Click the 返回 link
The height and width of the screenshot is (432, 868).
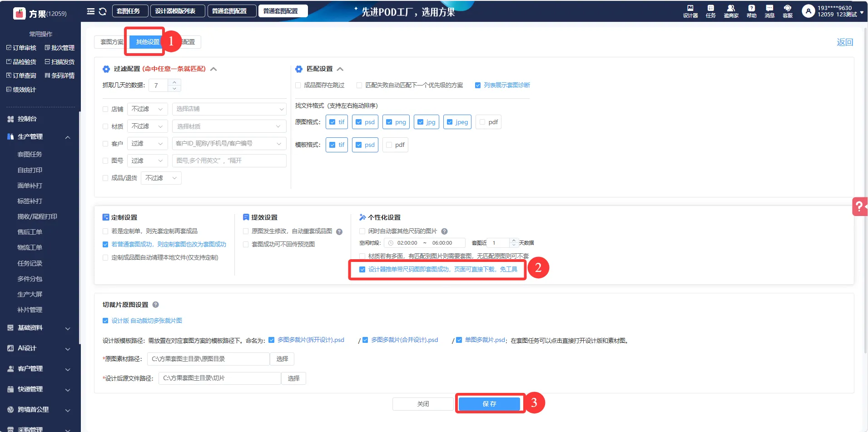(x=845, y=42)
